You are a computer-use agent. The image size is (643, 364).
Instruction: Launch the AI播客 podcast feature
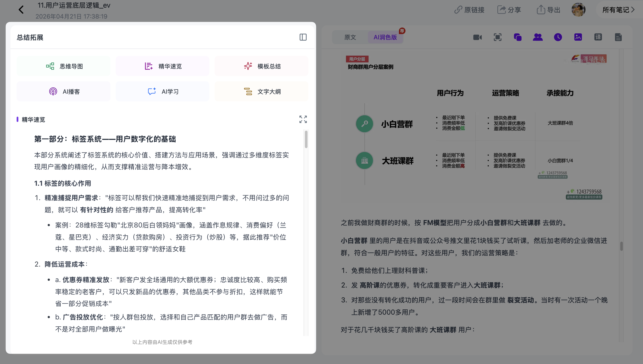tap(64, 92)
